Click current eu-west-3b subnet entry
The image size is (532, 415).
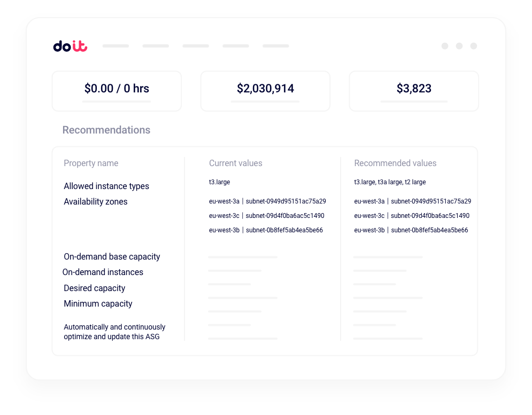tap(266, 230)
